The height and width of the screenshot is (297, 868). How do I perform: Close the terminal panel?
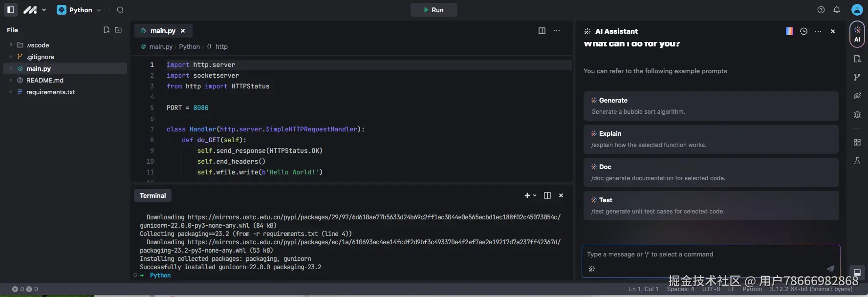561,195
